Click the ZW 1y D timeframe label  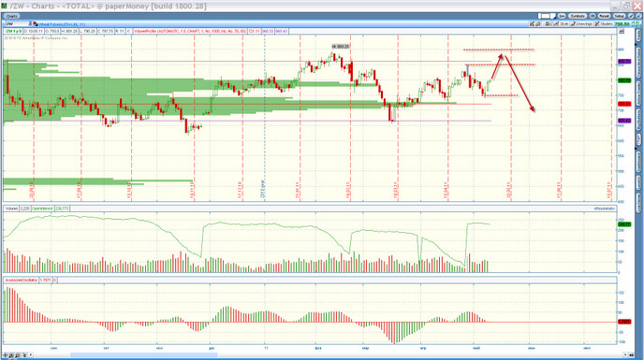(13, 31)
